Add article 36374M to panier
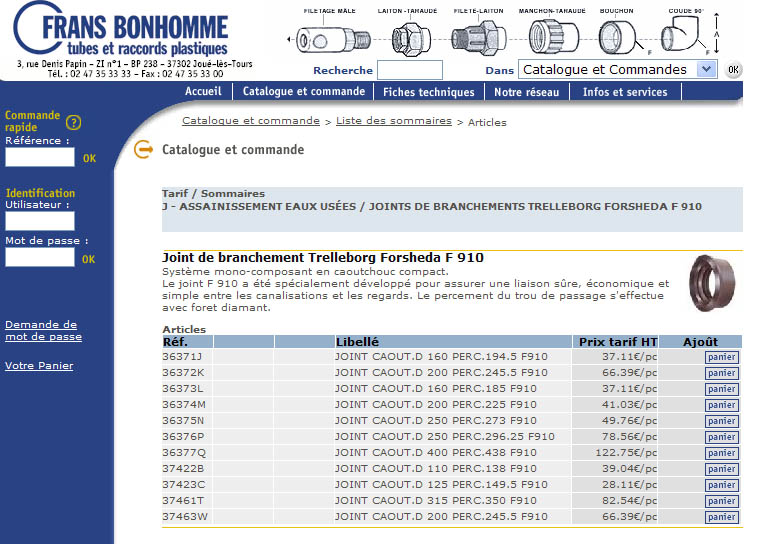The image size is (761, 544). [x=722, y=405]
